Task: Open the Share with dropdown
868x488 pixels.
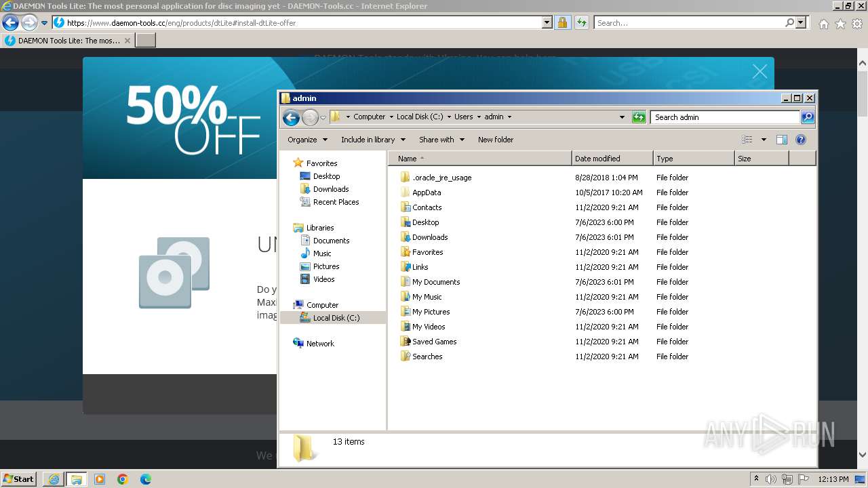Action: pyautogui.click(x=442, y=140)
